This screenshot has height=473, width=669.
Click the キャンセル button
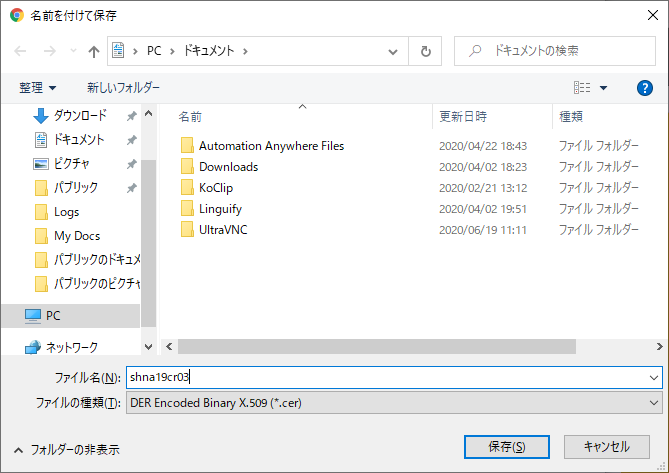[x=606, y=447]
